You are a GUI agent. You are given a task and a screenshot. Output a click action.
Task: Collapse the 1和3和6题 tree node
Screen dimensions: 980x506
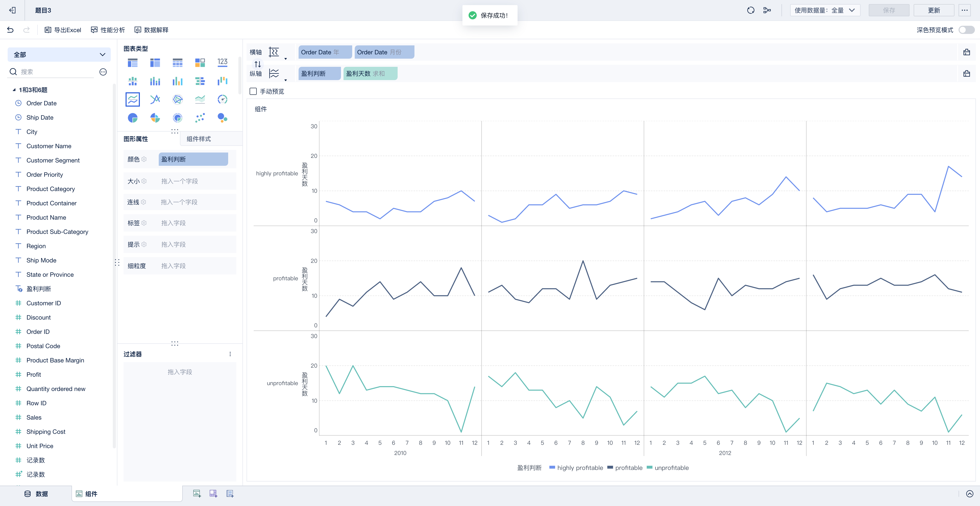coord(14,90)
